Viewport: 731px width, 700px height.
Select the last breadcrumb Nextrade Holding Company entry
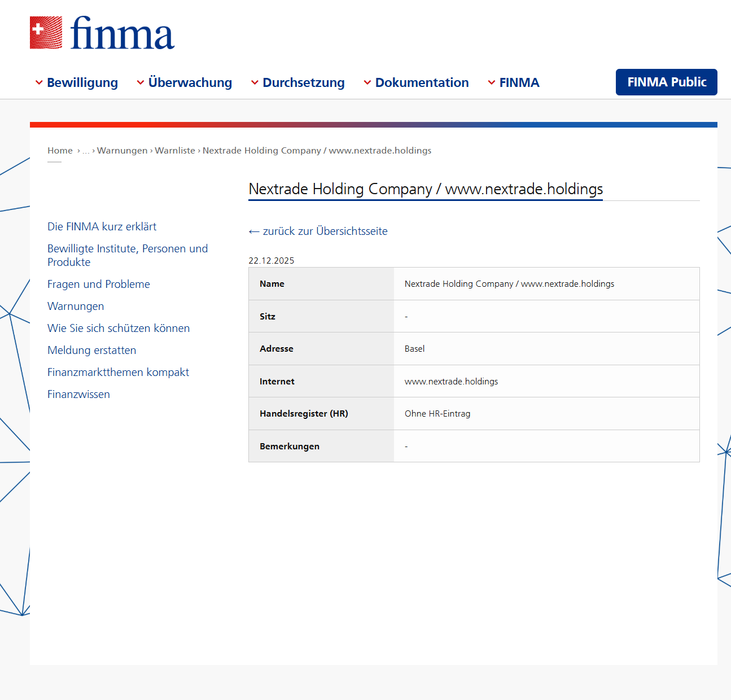tap(317, 151)
